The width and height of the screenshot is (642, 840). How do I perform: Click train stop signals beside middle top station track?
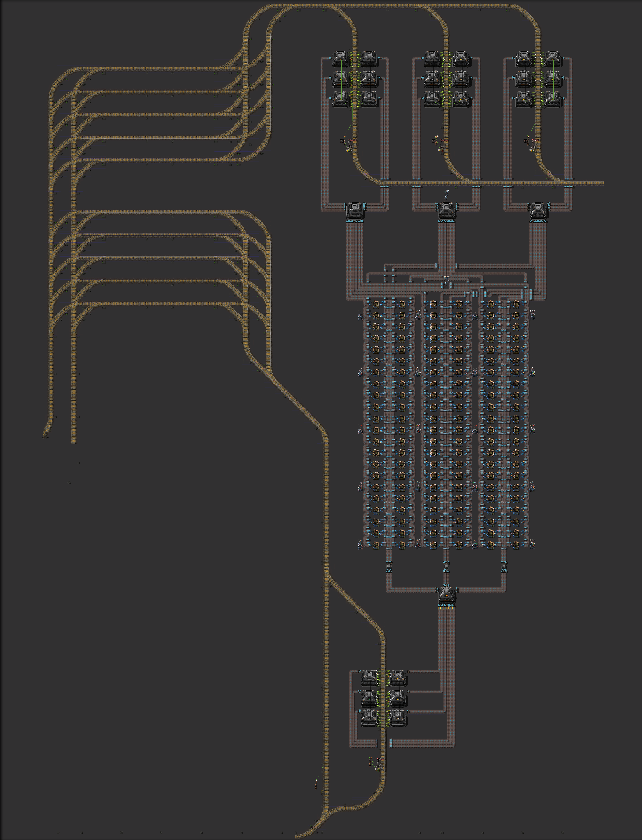[440, 142]
